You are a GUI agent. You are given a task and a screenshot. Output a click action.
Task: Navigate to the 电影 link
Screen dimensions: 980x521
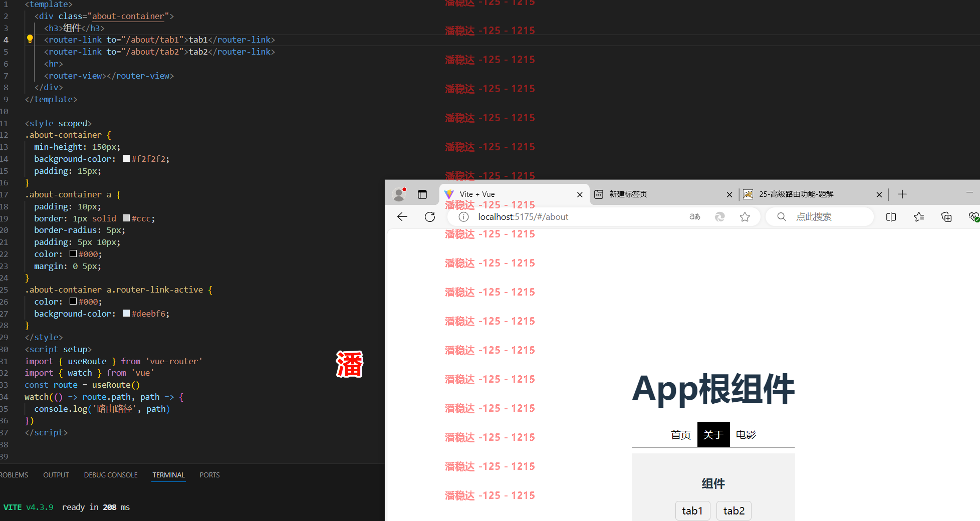point(746,435)
